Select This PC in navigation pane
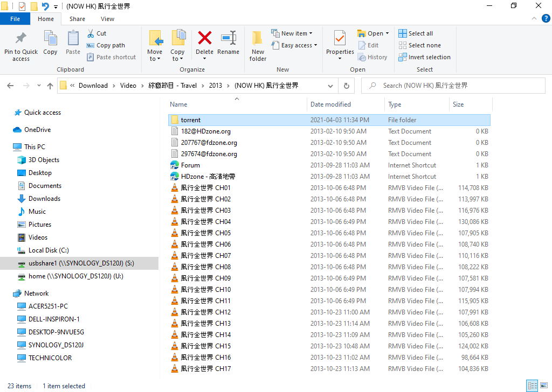The height and width of the screenshot is (392, 552). click(x=34, y=147)
